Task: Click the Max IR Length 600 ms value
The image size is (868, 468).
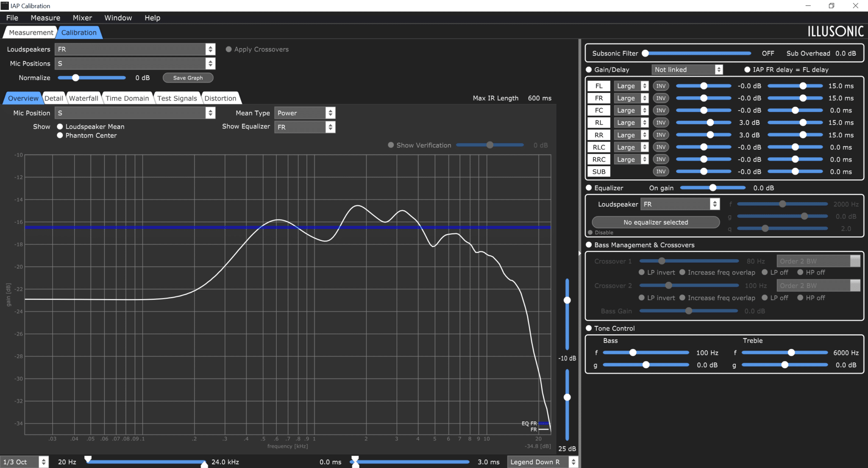Action: [540, 98]
